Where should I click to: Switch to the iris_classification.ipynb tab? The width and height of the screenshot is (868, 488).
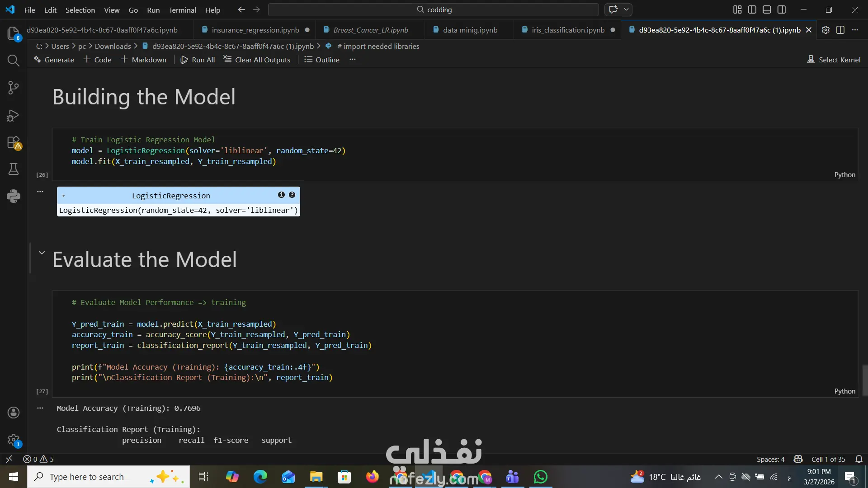point(568,30)
